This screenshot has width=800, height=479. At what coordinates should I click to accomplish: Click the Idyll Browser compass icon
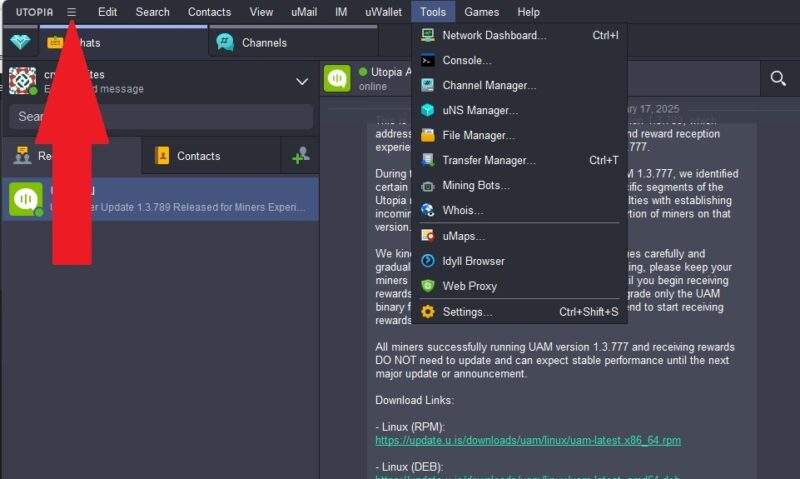pos(428,261)
